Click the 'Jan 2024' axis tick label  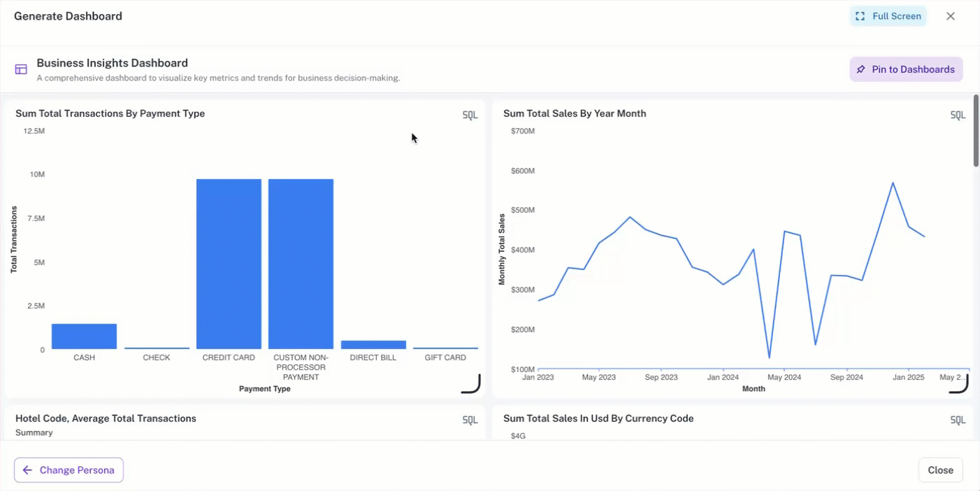tap(723, 377)
